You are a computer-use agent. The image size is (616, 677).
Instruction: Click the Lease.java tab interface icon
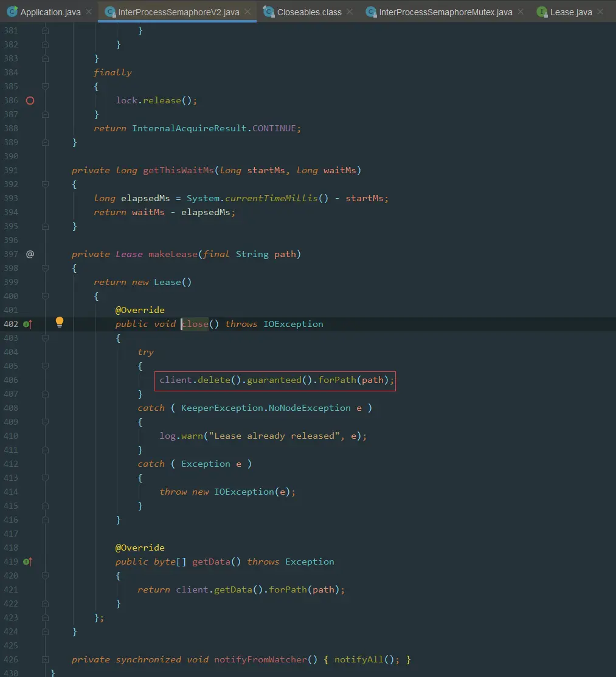point(542,12)
